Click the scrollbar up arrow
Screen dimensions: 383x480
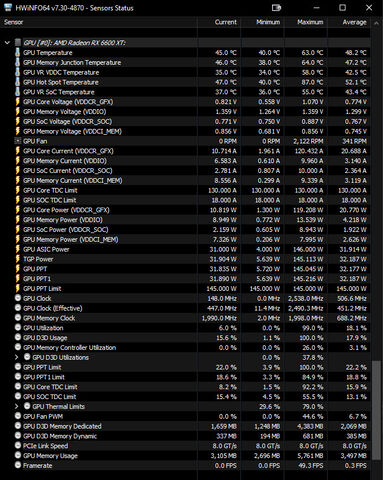coord(376,23)
